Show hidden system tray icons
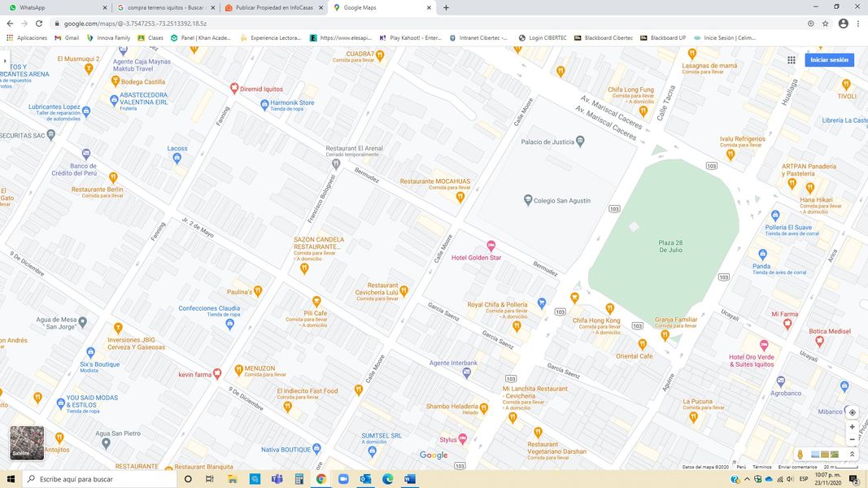 click(747, 479)
